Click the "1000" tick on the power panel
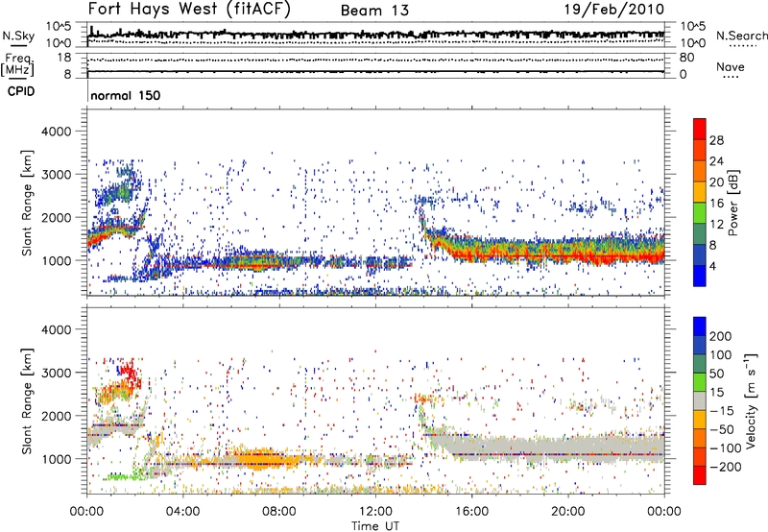The image size is (768, 532). point(56,260)
